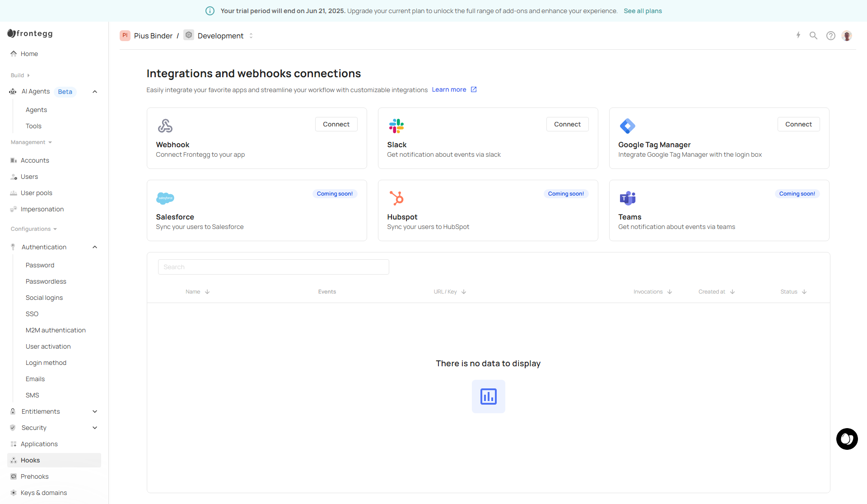Click the Accounts icon

tap(14, 160)
